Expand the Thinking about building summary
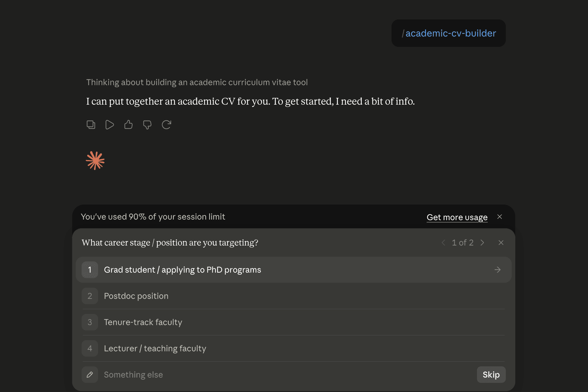Viewport: 588px width, 392px height. [x=197, y=82]
